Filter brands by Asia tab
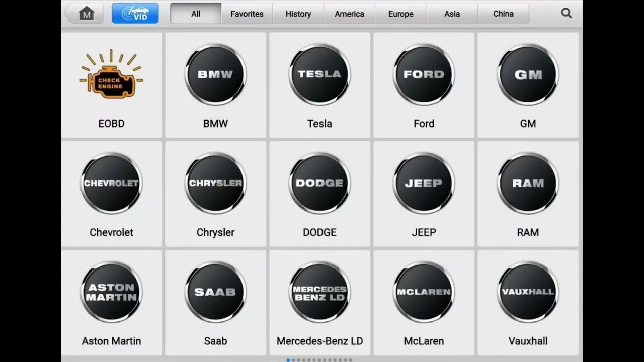The image size is (644, 362). [452, 14]
